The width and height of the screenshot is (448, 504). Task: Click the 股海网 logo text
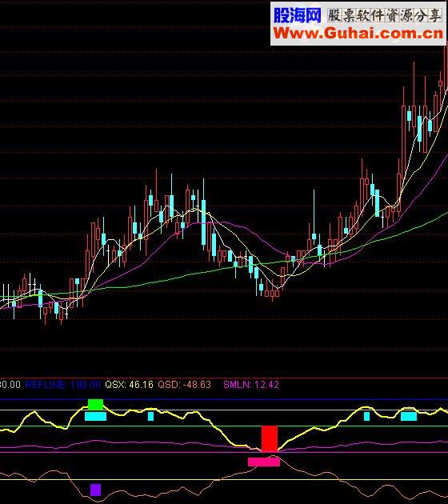(x=298, y=15)
